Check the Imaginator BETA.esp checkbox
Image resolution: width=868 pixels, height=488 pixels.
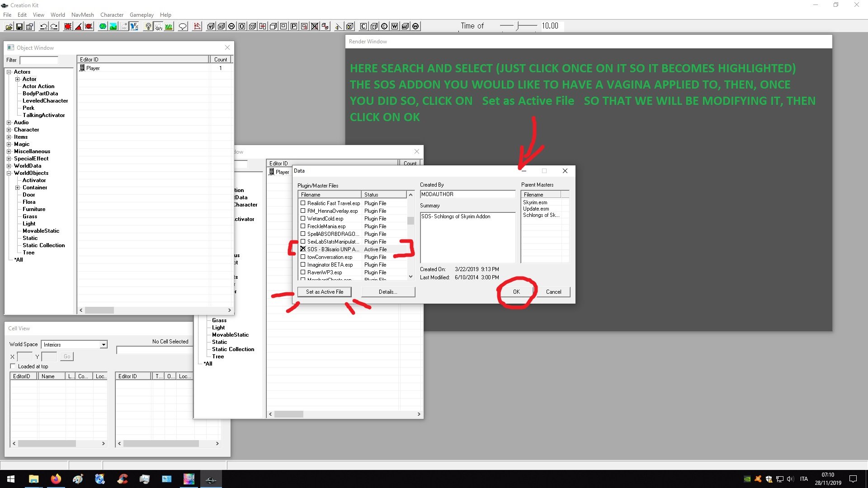pyautogui.click(x=303, y=265)
